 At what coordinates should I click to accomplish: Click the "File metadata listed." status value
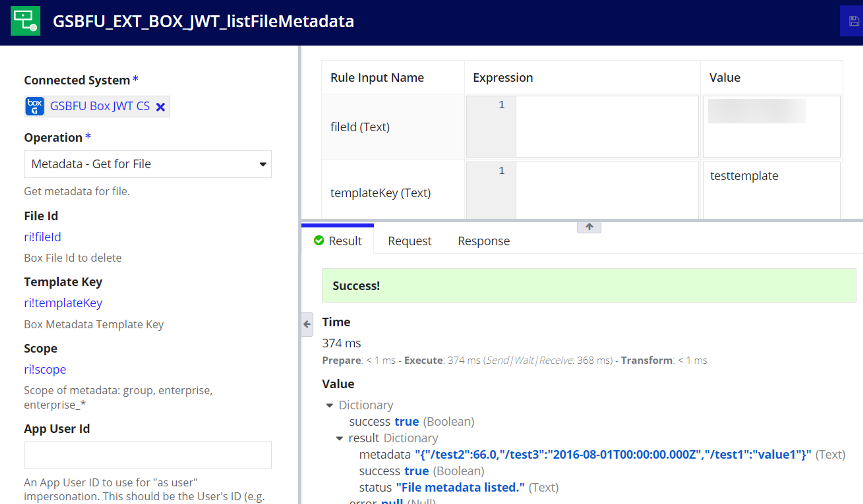click(460, 488)
